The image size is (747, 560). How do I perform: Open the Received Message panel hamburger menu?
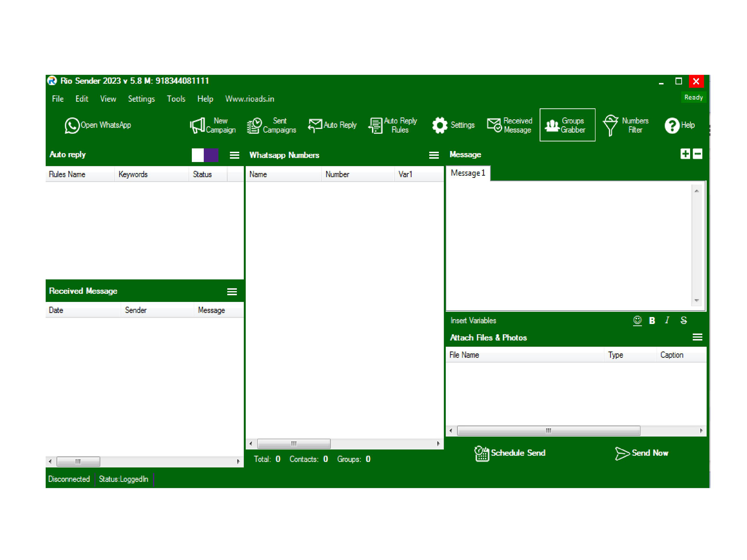[232, 291]
